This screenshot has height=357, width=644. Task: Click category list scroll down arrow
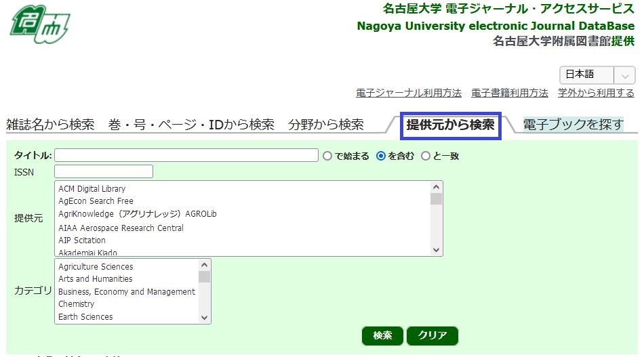(x=204, y=318)
